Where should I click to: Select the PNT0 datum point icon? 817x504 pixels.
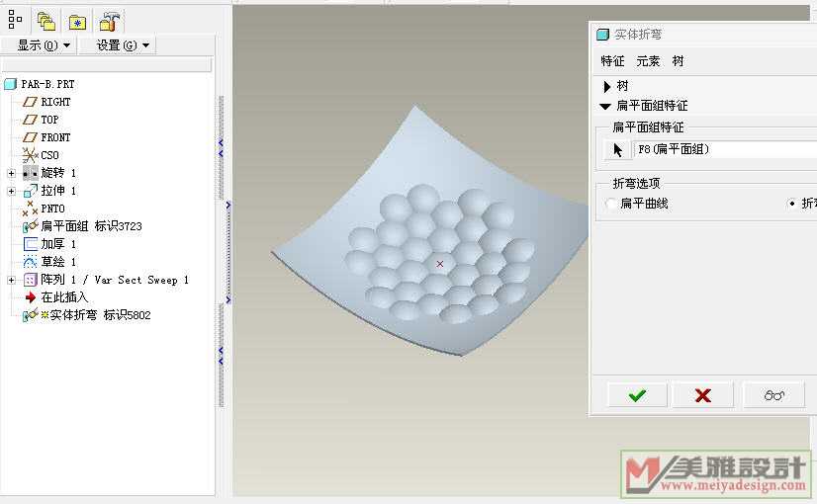point(30,209)
